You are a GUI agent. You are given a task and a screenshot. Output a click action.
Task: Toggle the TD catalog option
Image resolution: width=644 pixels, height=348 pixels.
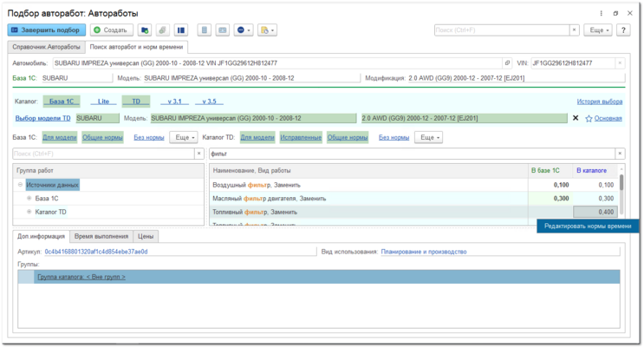click(x=136, y=102)
